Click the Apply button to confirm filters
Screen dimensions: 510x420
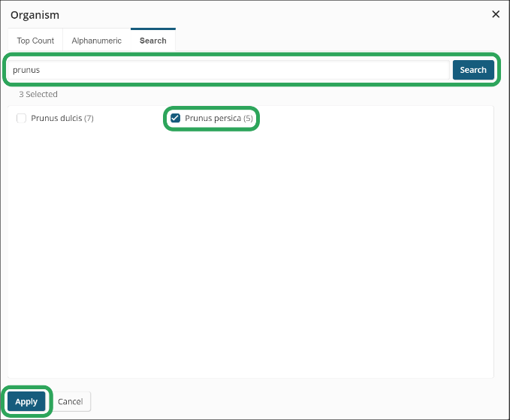[x=26, y=401]
